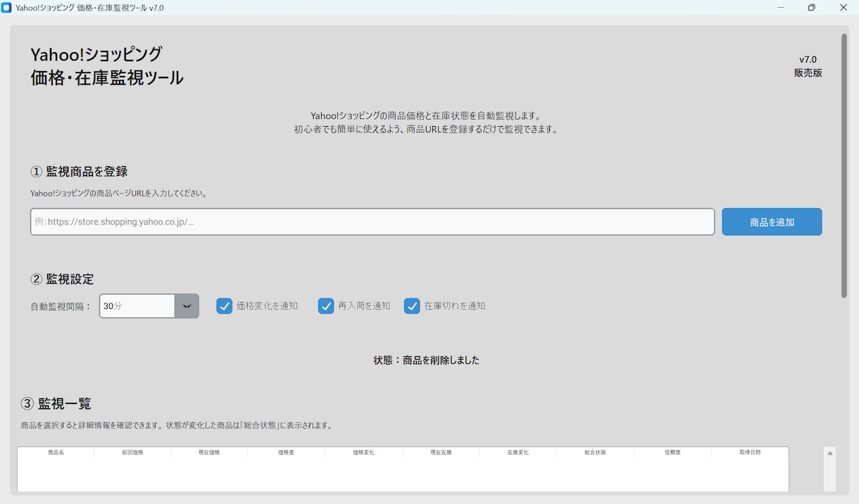
Task: Click the ① 監視商品を登録 heading
Action: click(79, 171)
